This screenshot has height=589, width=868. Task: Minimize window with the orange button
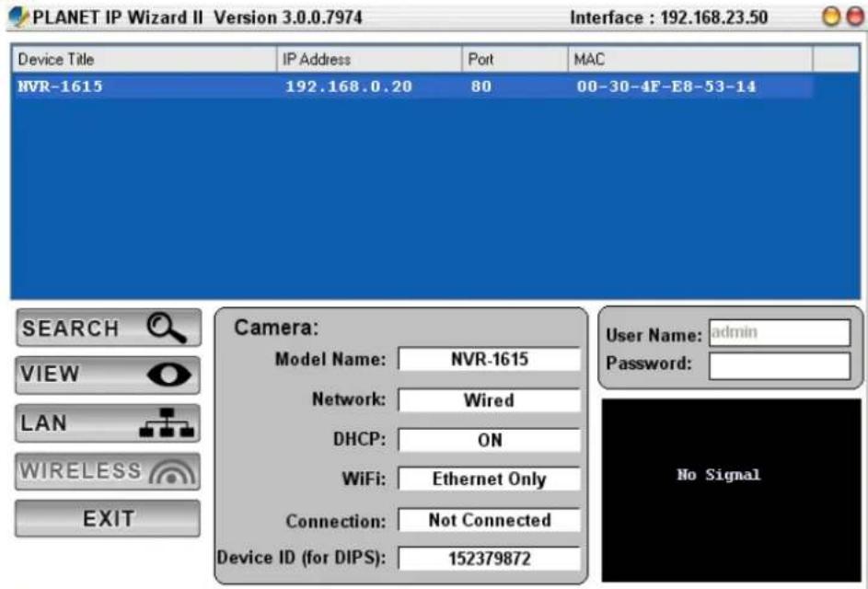[831, 17]
